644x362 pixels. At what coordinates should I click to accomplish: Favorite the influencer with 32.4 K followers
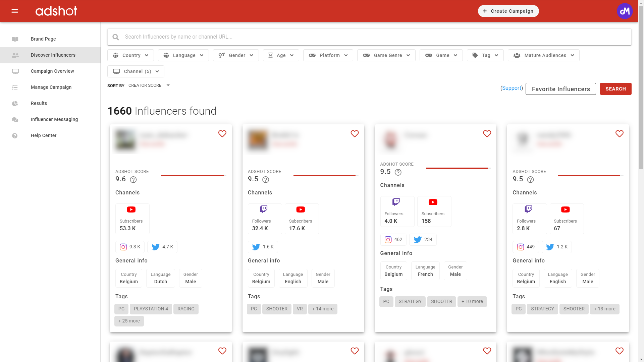coord(355,134)
